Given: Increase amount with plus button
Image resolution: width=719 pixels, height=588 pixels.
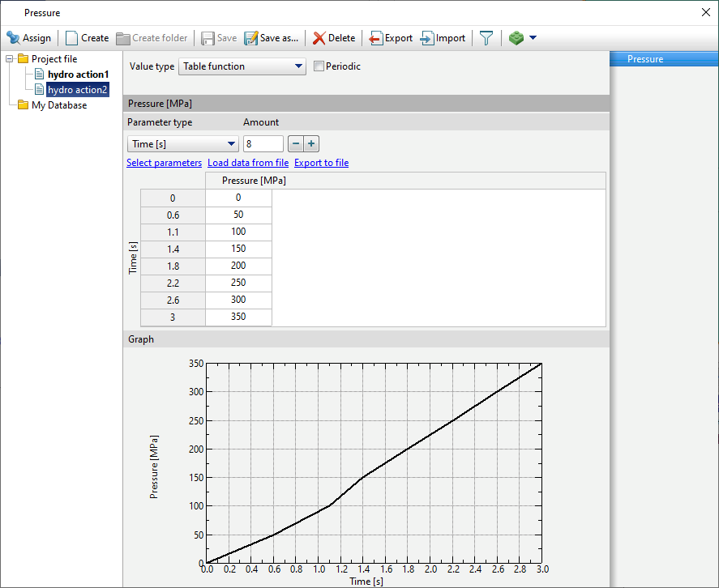Looking at the screenshot, I should point(311,143).
